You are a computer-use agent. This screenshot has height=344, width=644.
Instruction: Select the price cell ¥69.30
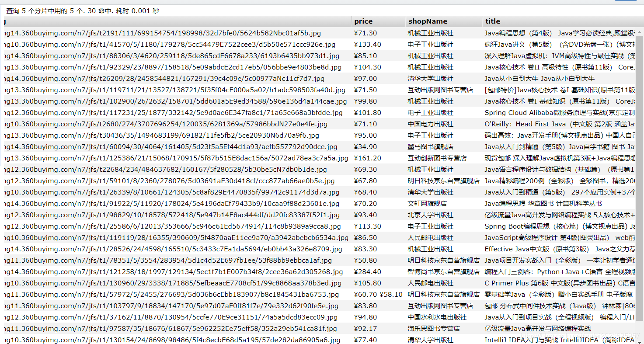coord(366,170)
